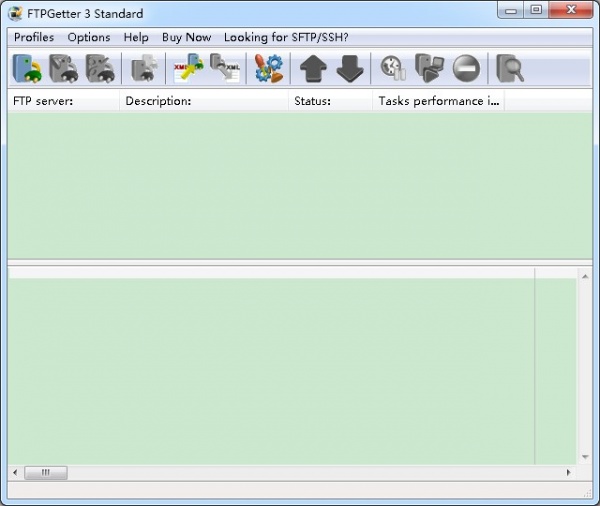Image resolution: width=600 pixels, height=506 pixels.
Task: Click the import from XML icon
Action: point(225,68)
